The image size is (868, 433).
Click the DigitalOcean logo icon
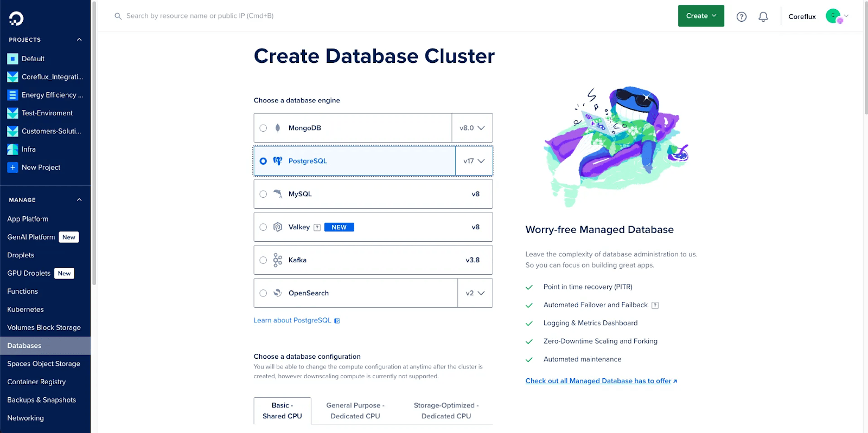click(x=16, y=18)
